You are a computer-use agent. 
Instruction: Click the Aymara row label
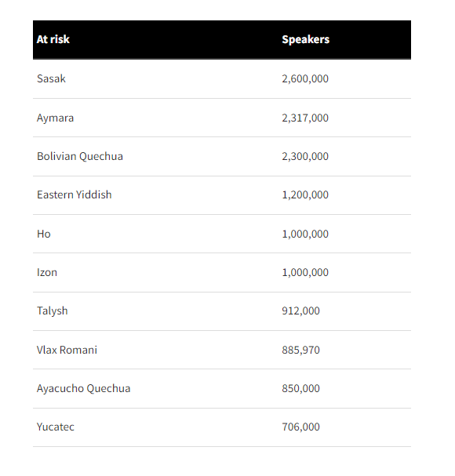tap(55, 118)
